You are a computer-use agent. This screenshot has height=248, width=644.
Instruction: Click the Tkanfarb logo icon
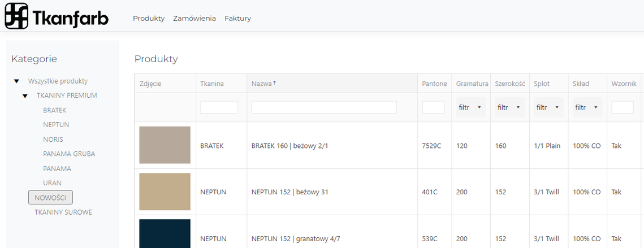(x=16, y=16)
